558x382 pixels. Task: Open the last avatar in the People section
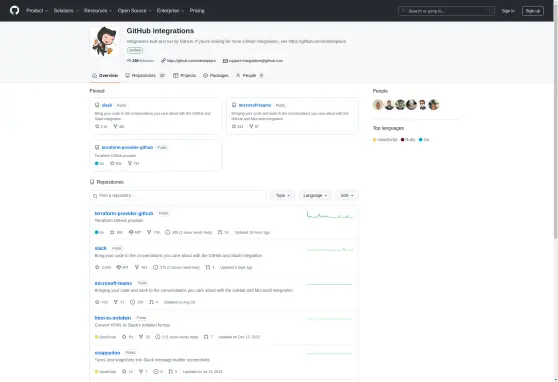pos(433,105)
